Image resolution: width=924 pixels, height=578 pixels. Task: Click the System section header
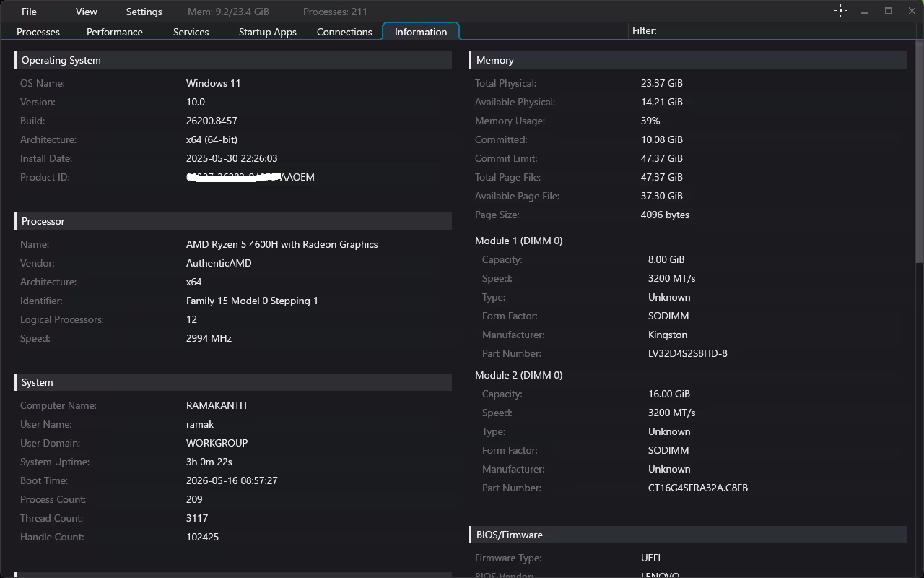233,382
